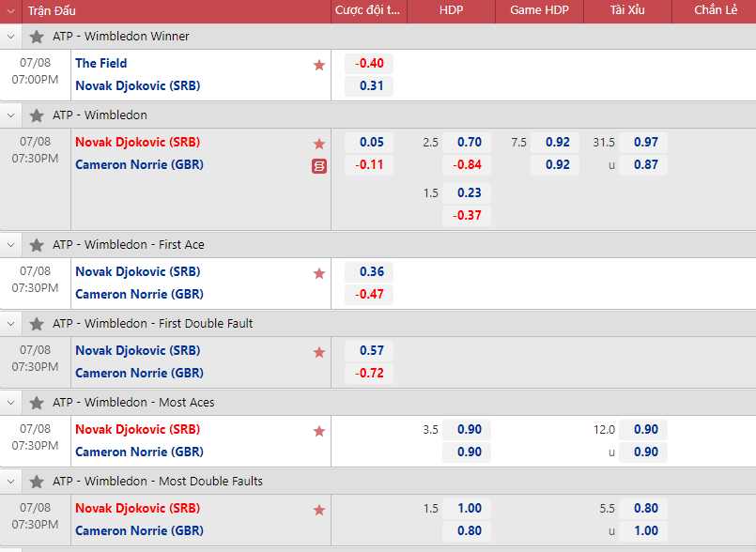Favorite the ATP - Wimbledon Winner league star
This screenshot has width=756, height=552.
tap(37, 37)
